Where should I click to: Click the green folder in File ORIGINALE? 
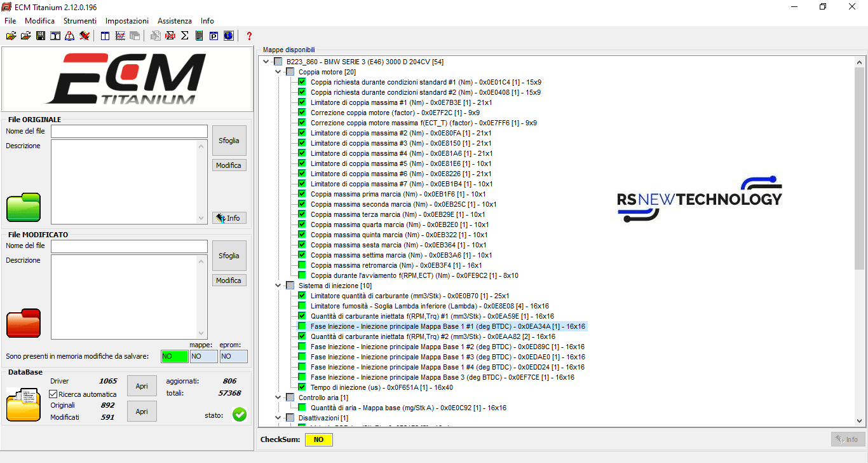pyautogui.click(x=24, y=207)
